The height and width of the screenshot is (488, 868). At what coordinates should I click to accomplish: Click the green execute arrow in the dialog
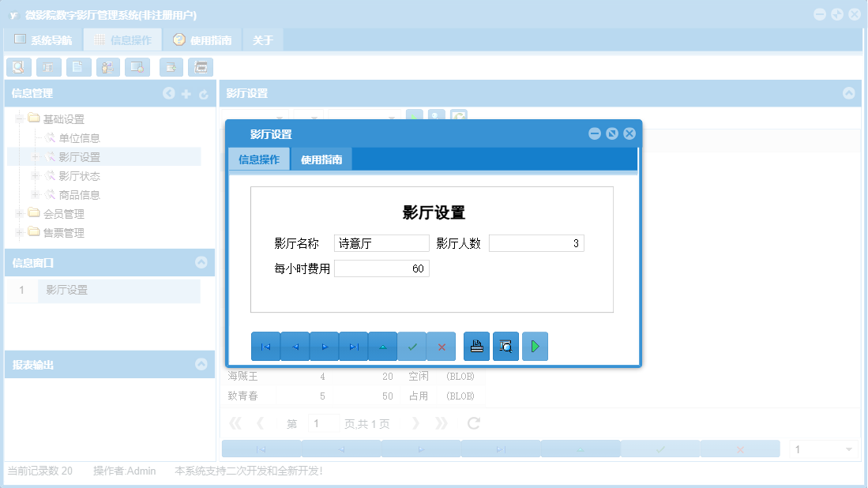point(535,346)
